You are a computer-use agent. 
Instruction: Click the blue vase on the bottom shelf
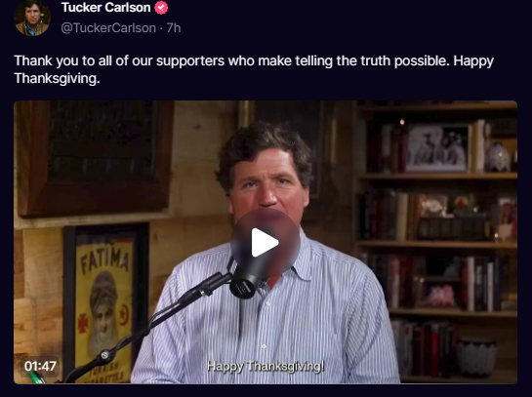pyautogui.click(x=476, y=357)
